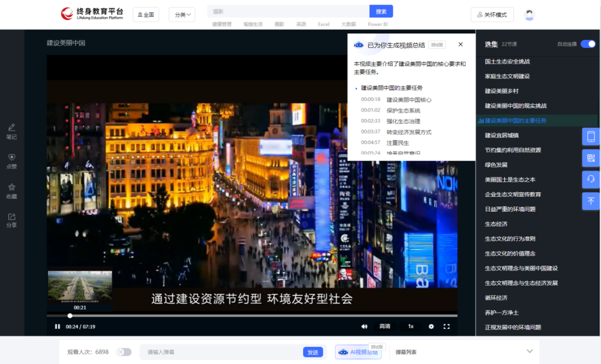This screenshot has width=601, height=364.
Task: Select the 绿色发展 episode
Action: (496, 165)
